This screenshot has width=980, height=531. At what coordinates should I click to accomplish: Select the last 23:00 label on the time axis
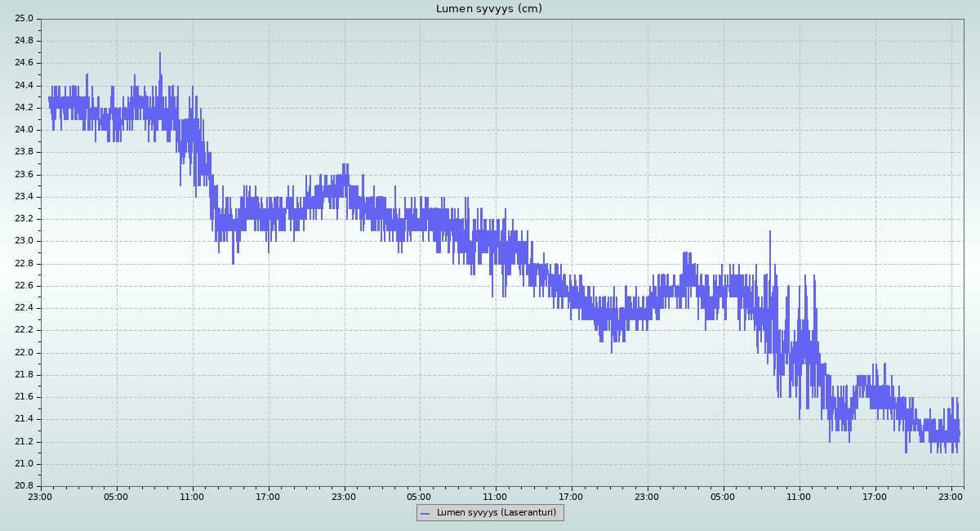coord(951,496)
